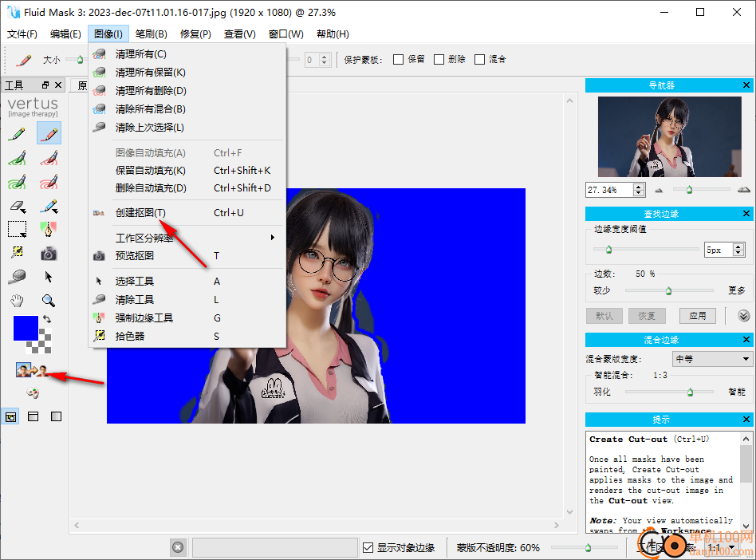
Task: Enable the 删除 protect mask checkbox
Action: pyautogui.click(x=439, y=59)
